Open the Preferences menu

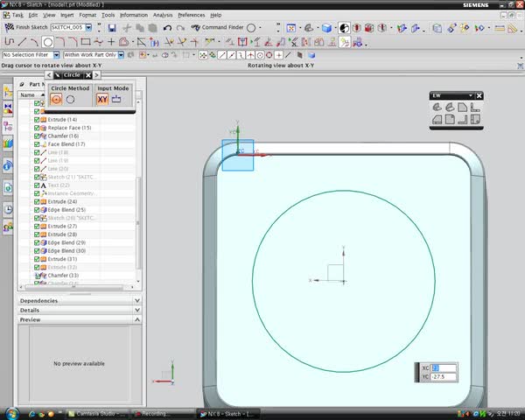tap(192, 15)
